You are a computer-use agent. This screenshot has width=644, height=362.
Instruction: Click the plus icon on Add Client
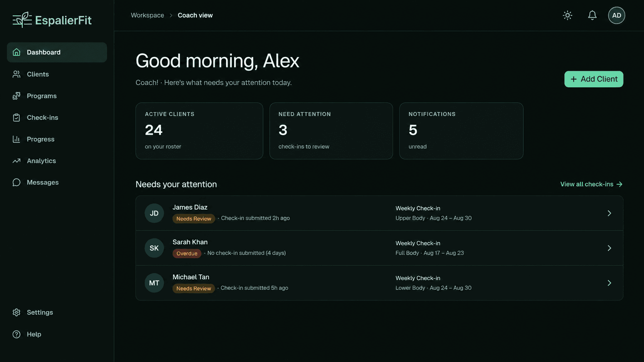pos(574,79)
